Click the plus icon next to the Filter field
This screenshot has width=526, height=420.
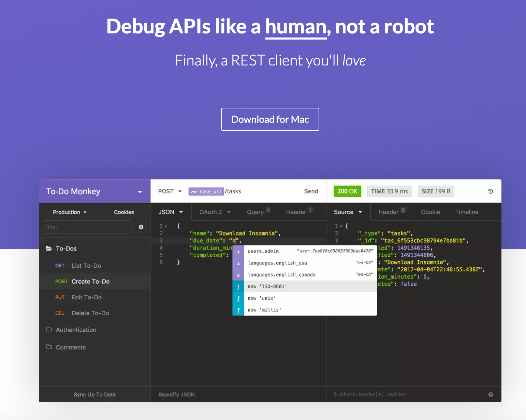[141, 227]
